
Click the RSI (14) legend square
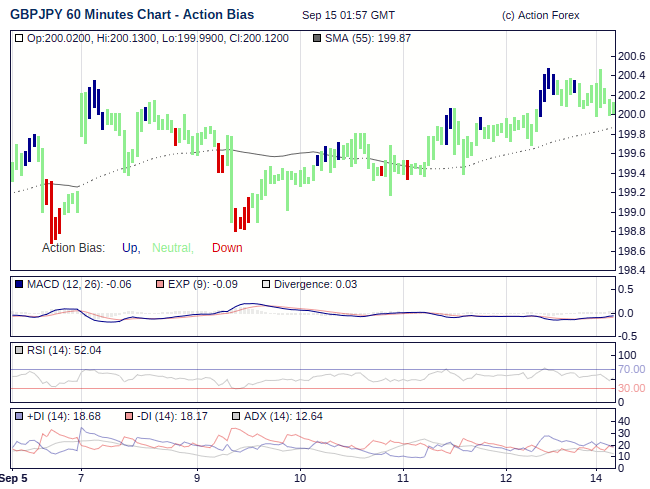point(19,350)
